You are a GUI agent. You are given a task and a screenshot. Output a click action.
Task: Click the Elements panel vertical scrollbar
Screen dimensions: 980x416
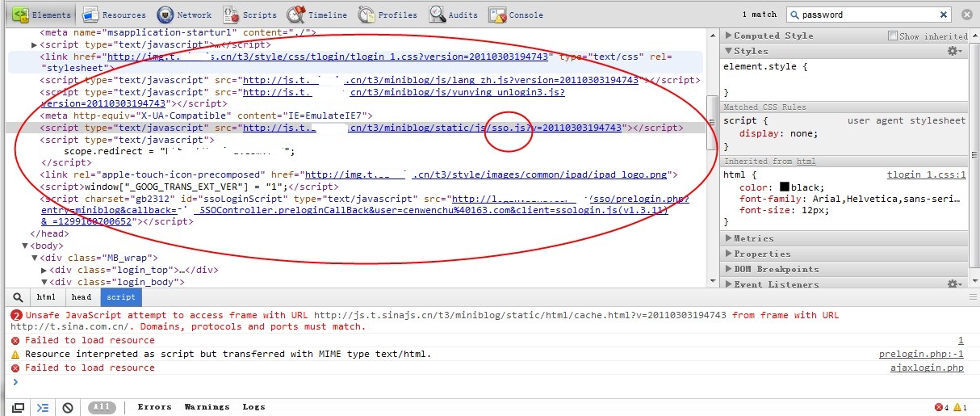point(711,123)
